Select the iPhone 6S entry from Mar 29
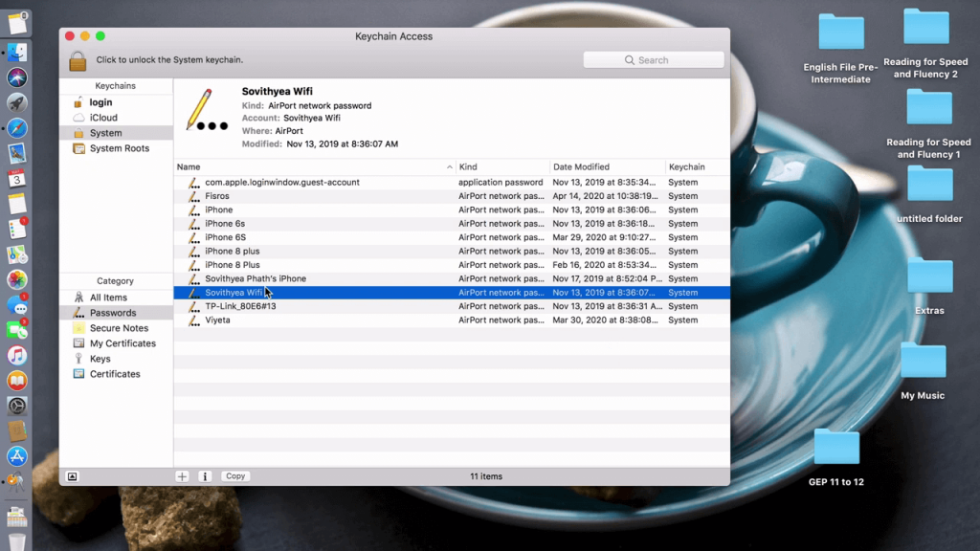Viewport: 980px width, 551px height. point(452,237)
